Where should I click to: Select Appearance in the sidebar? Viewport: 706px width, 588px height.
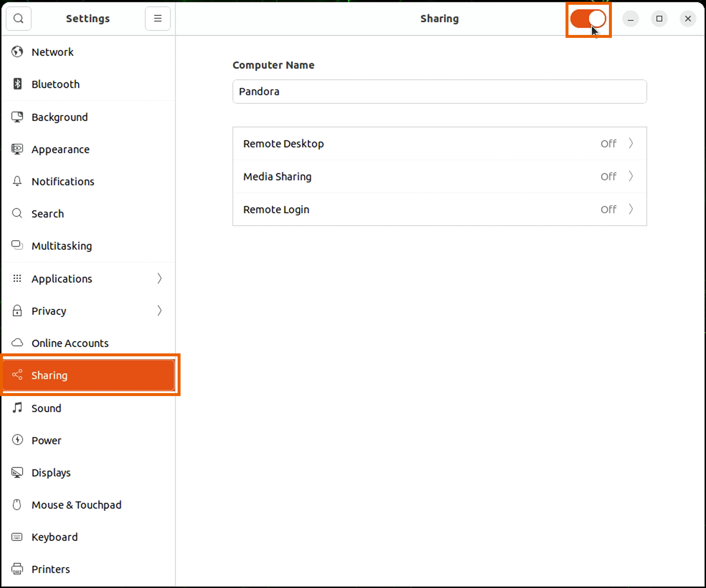pyautogui.click(x=60, y=149)
